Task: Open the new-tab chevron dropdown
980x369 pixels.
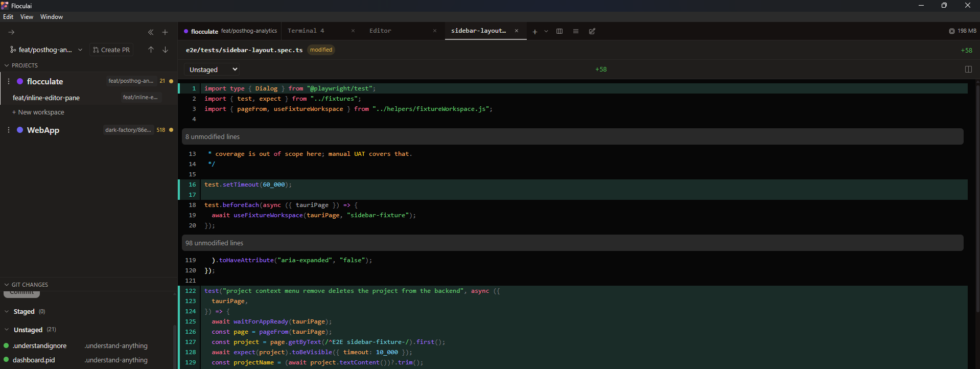Action: pyautogui.click(x=546, y=31)
